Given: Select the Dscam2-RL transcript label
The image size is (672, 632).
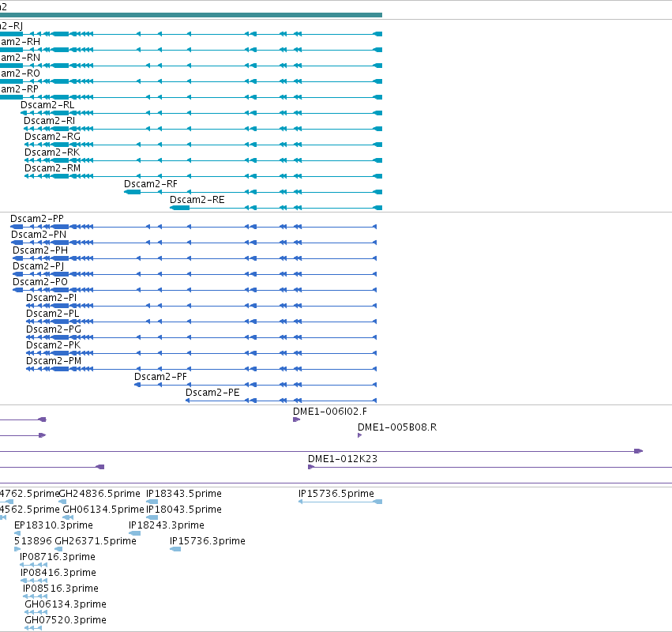Looking at the screenshot, I should pyautogui.click(x=47, y=105).
